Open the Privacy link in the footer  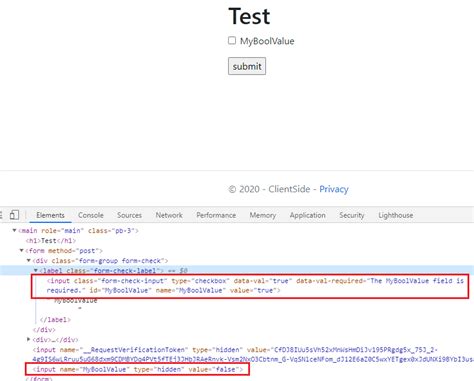pos(334,189)
